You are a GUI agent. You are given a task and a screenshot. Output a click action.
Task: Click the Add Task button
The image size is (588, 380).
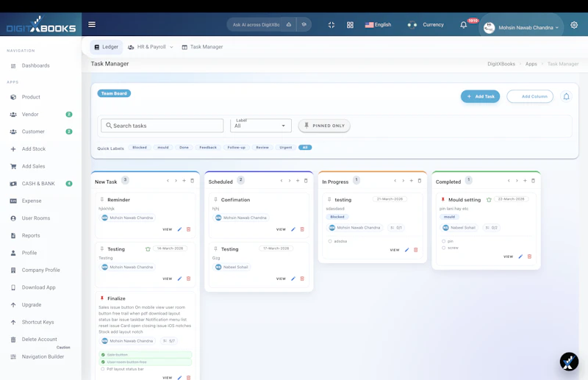480,96
